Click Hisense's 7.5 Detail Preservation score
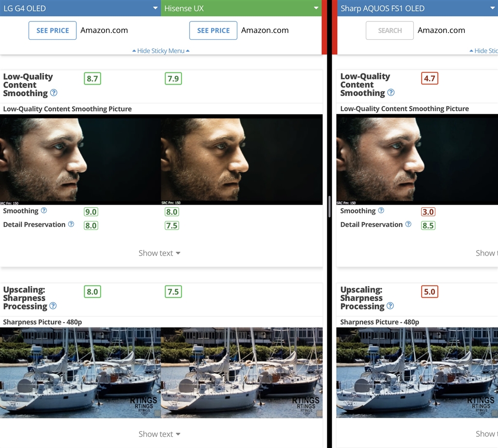The width and height of the screenshot is (498, 448). [172, 225]
